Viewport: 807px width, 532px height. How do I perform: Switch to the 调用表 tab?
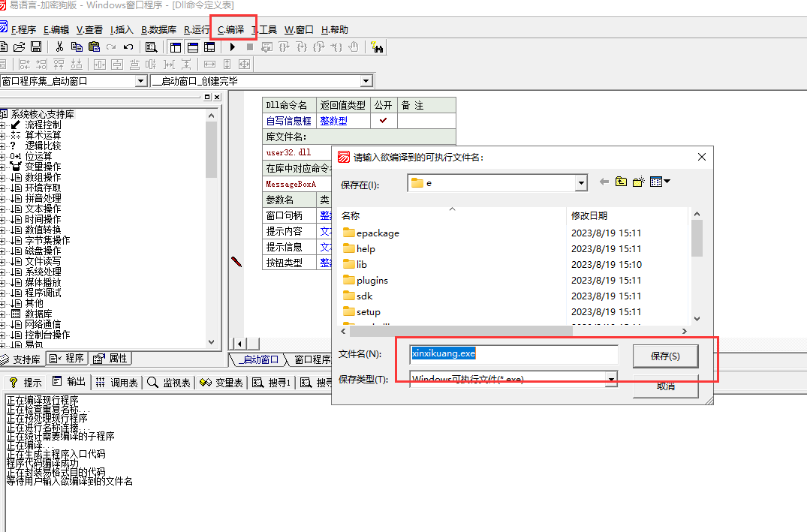[117, 382]
